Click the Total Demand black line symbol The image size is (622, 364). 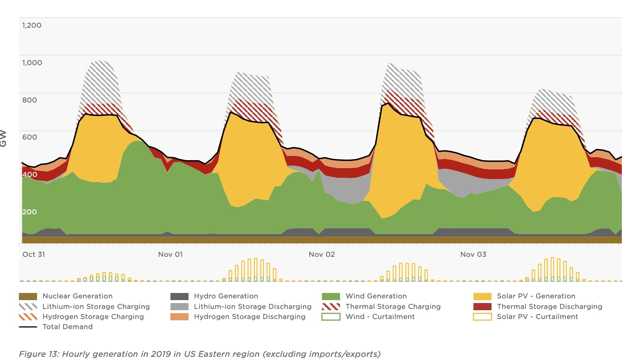click(x=28, y=327)
